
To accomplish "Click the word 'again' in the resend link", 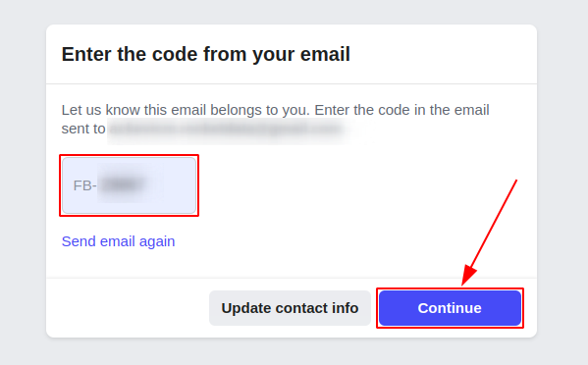I will click(157, 242).
